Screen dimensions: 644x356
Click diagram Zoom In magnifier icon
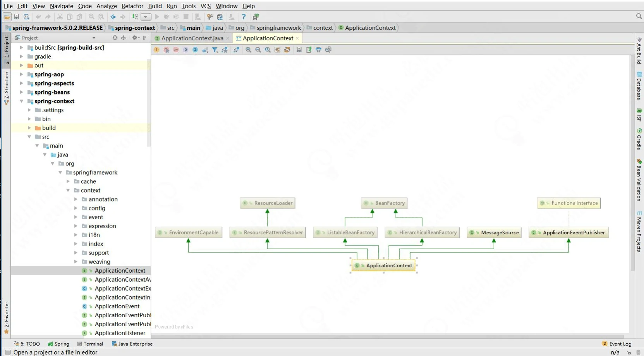(248, 50)
